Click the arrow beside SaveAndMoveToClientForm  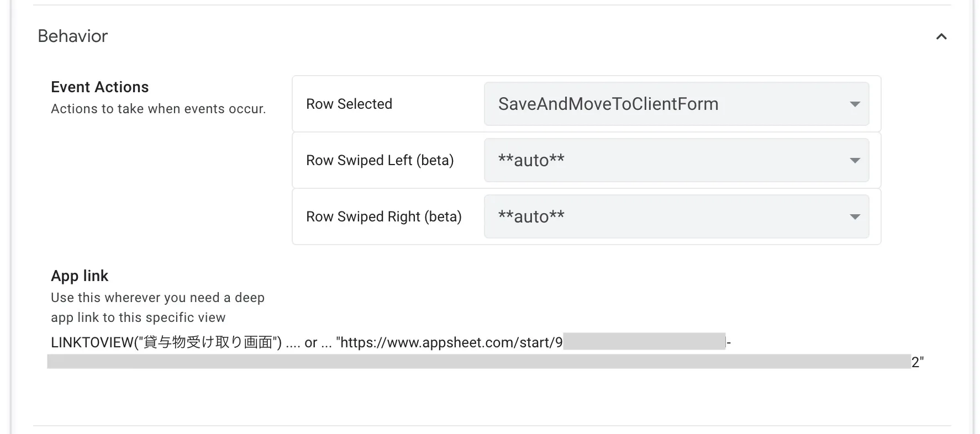pos(855,104)
